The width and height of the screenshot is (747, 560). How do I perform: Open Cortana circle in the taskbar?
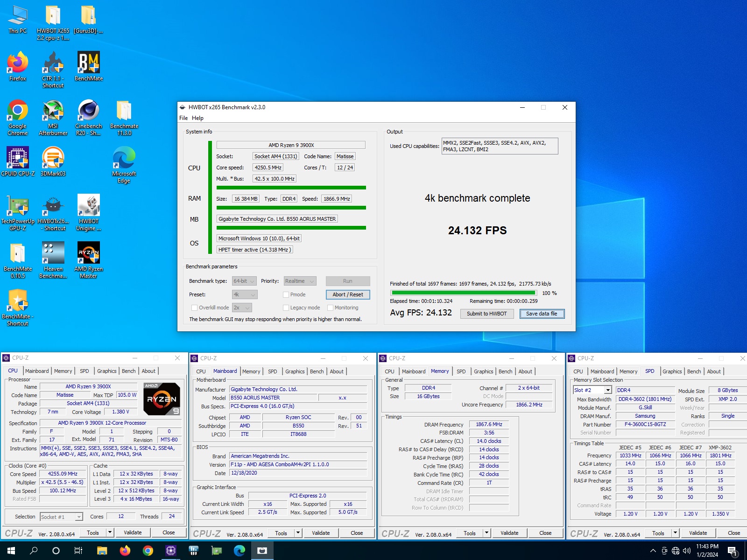click(x=56, y=551)
